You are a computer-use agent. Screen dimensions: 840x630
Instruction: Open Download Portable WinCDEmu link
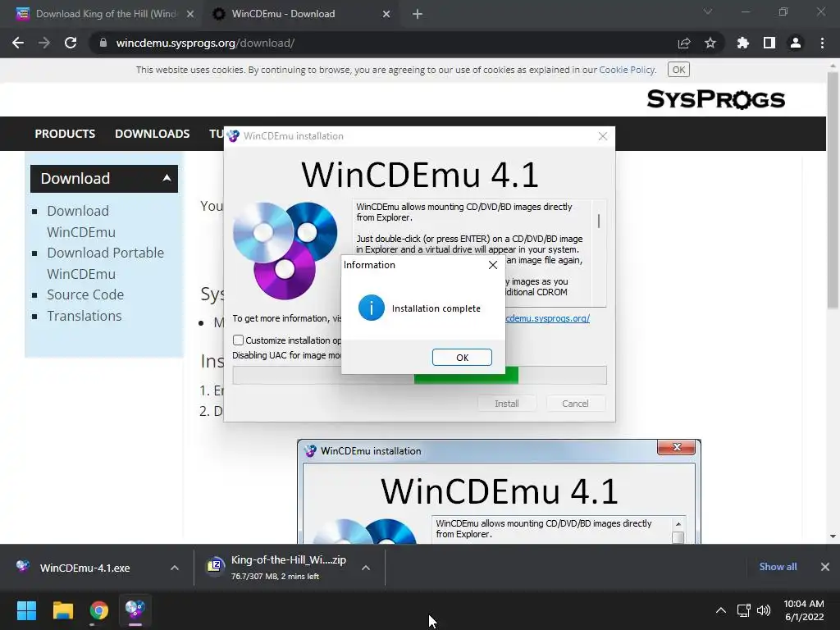pos(105,263)
